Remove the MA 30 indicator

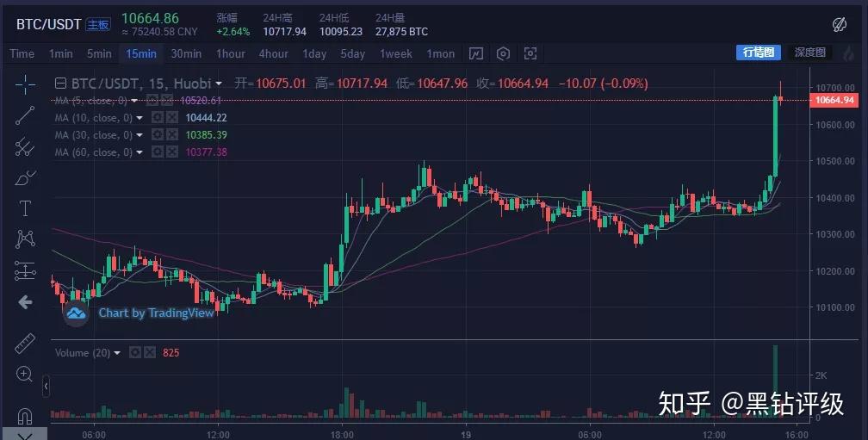coord(172,135)
